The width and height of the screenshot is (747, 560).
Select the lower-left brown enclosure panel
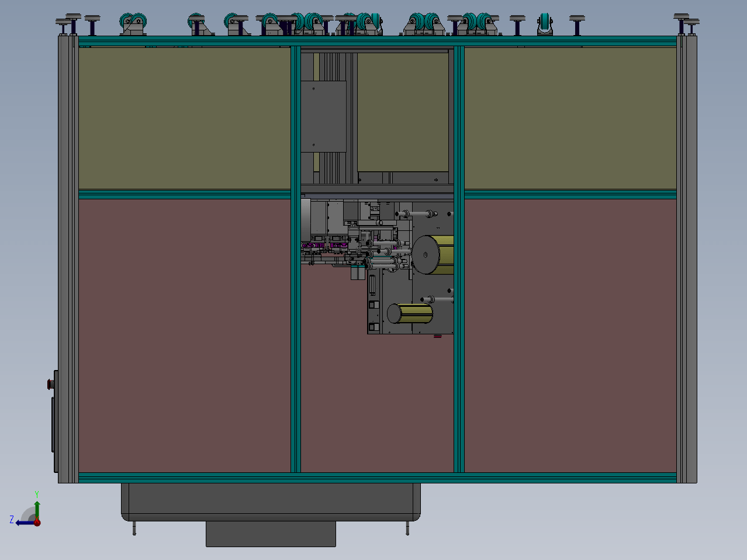185,336
